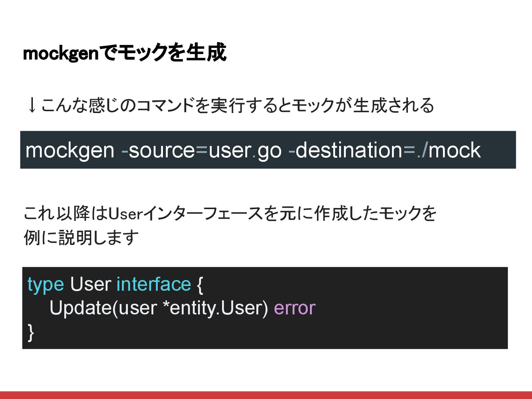Screen dimensions: 532x399
Task: Click the text "例に説明します"
Action: [x=81, y=238]
